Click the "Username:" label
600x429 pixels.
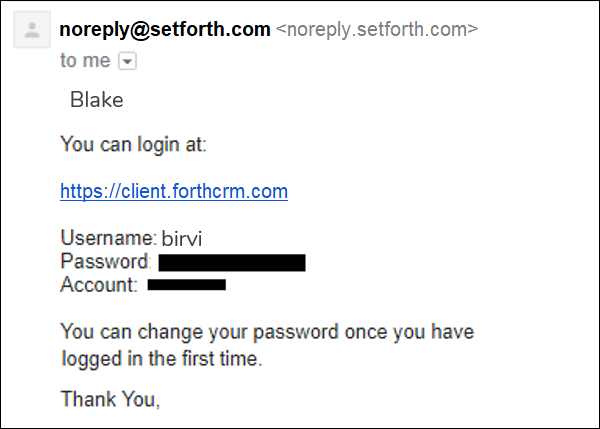tap(109, 238)
